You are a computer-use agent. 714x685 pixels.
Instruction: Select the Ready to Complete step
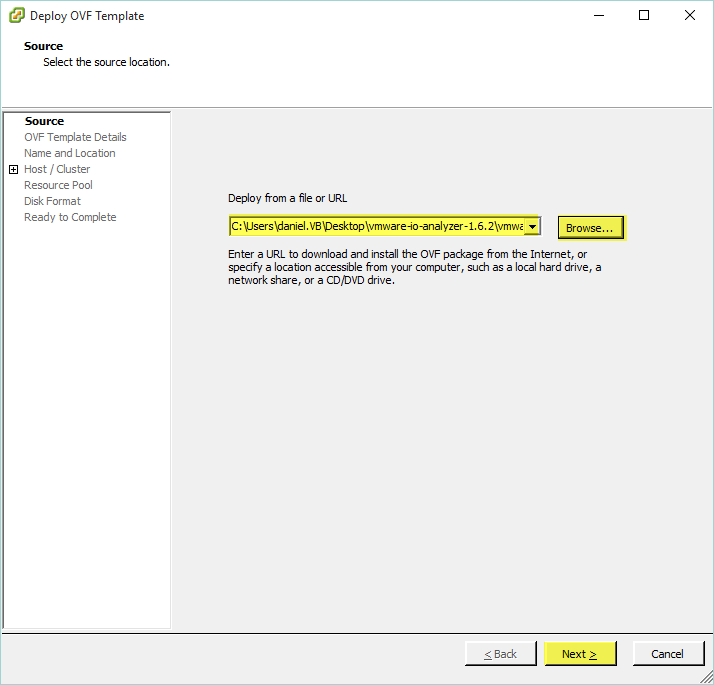point(70,217)
